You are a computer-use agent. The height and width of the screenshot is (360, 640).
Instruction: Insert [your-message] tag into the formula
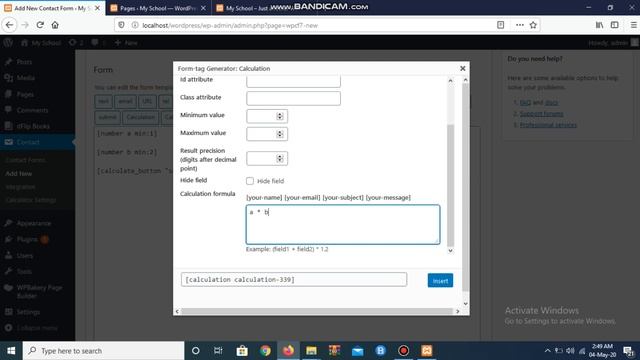388,198
